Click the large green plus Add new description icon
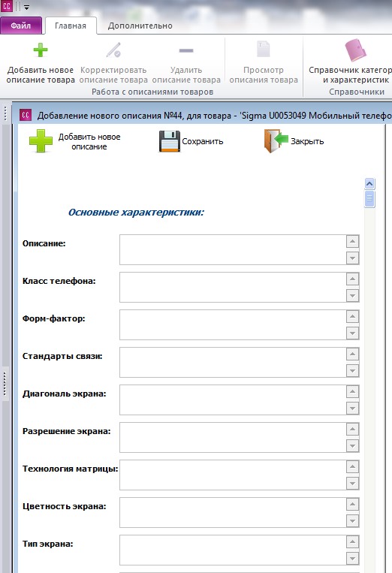This screenshot has height=573, width=392. tap(41, 141)
